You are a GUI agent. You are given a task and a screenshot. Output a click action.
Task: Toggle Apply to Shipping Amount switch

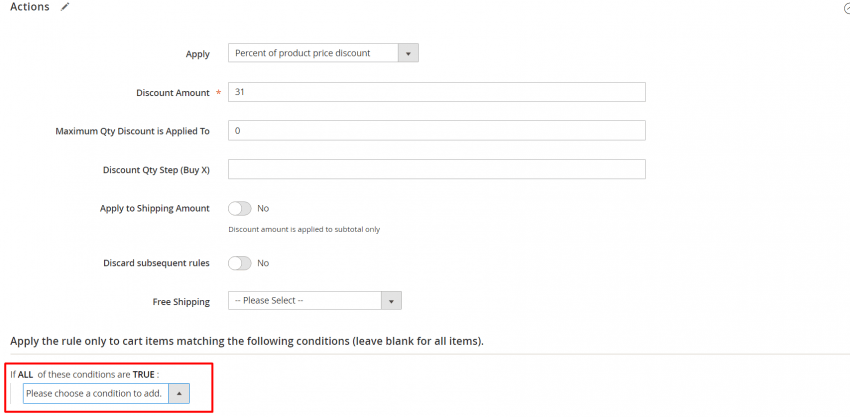(240, 208)
